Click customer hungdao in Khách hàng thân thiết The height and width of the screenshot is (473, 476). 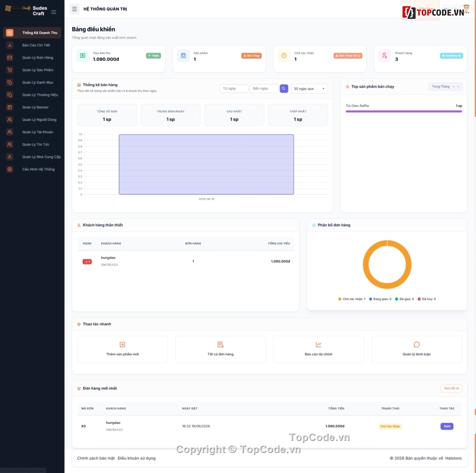(108, 258)
